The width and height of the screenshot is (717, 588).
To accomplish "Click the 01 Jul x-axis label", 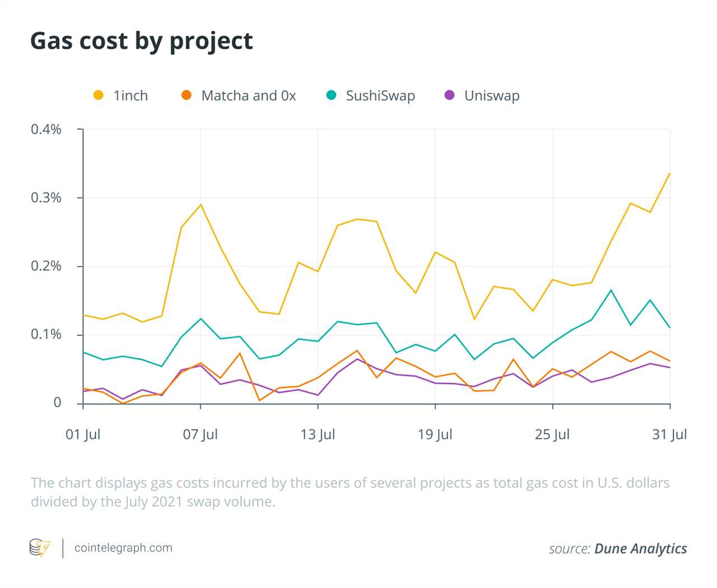I will pyautogui.click(x=83, y=435).
